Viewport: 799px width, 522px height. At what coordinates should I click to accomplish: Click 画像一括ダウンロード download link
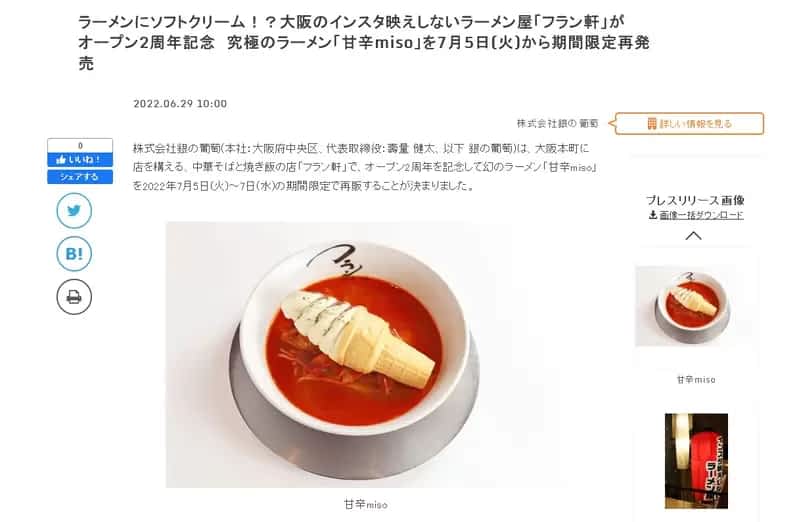tap(701, 215)
